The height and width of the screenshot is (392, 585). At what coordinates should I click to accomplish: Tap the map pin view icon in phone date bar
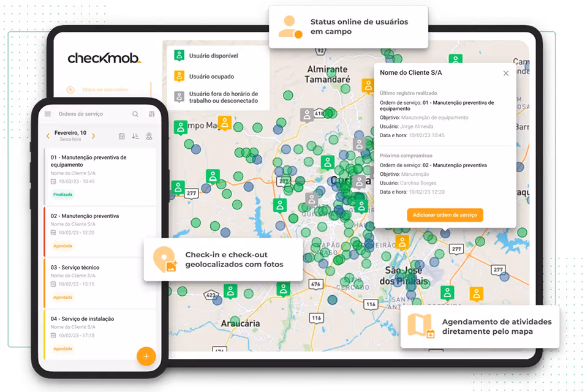(149, 136)
